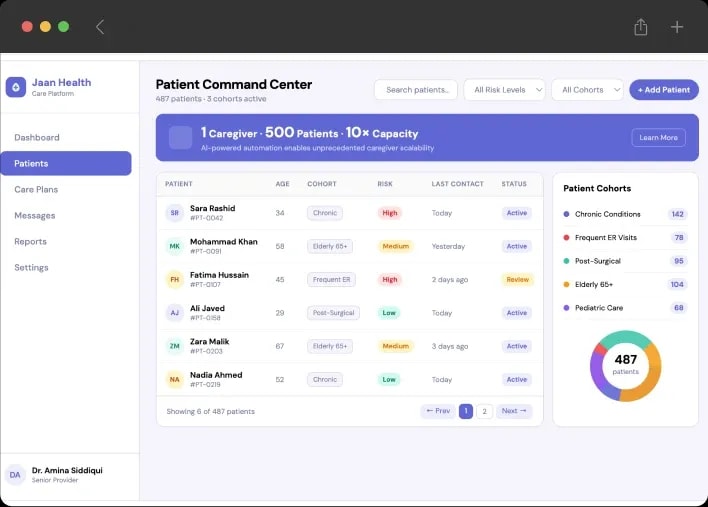Click the Sara Rashid patient name

[x=212, y=208]
